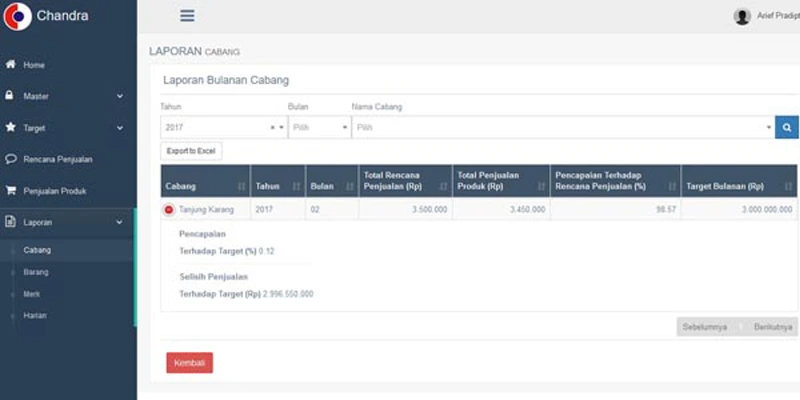The height and width of the screenshot is (400, 800).
Task: Open Penjualan Produk from sidebar
Action: click(x=54, y=190)
